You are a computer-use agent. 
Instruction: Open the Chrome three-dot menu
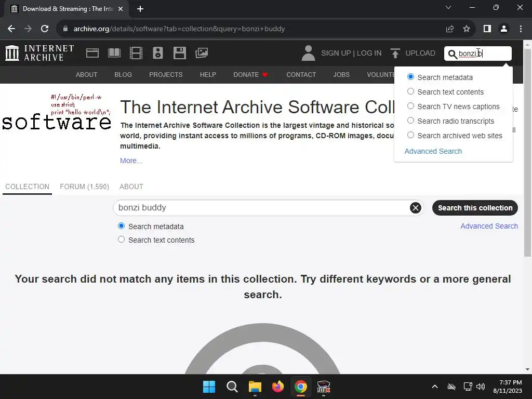click(521, 29)
